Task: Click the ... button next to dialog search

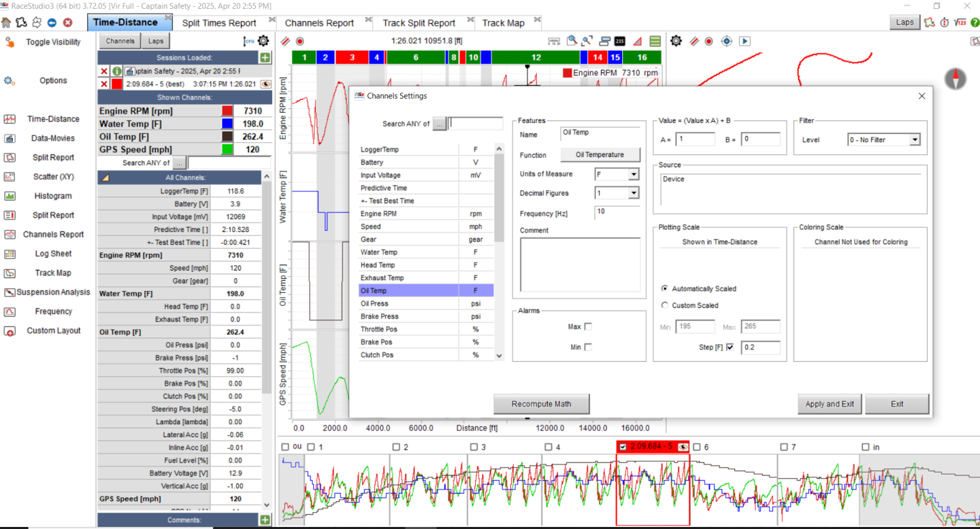Action: [439, 124]
